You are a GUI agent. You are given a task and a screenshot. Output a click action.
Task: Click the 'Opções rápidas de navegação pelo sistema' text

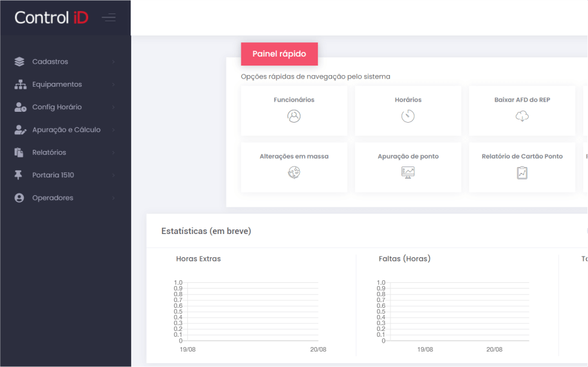click(x=315, y=76)
